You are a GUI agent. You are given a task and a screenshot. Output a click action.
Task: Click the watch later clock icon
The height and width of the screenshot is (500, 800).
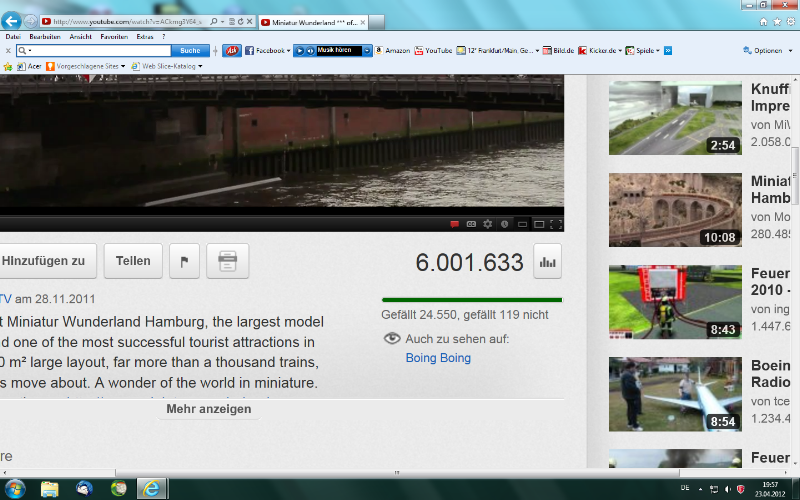click(x=505, y=223)
